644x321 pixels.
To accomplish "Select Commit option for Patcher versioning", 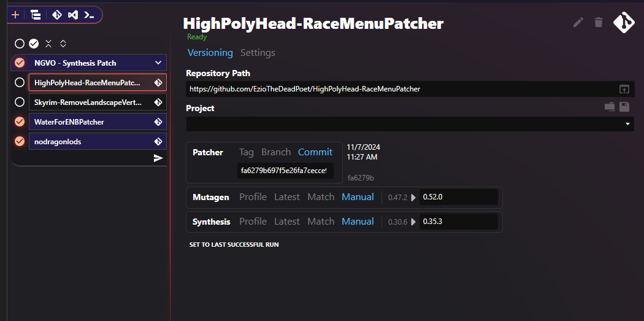I will click(x=315, y=152).
